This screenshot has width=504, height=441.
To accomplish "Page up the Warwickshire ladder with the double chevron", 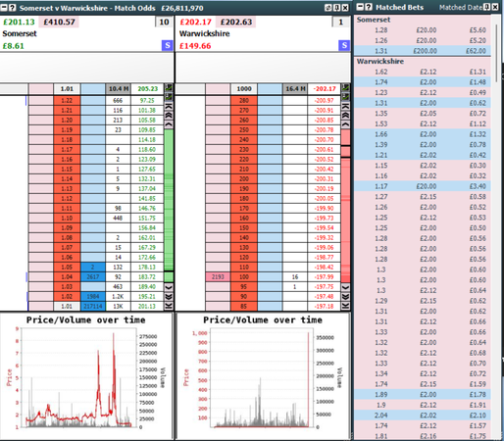I will [345, 115].
